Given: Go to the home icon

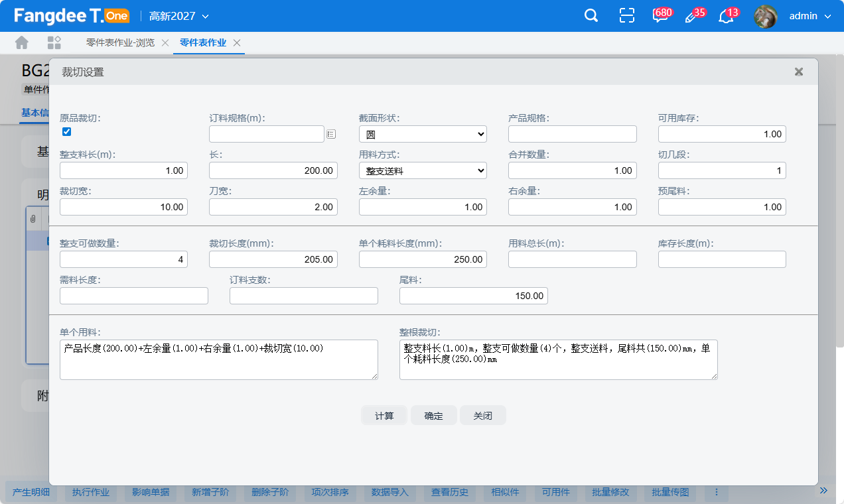Looking at the screenshot, I should [x=22, y=42].
